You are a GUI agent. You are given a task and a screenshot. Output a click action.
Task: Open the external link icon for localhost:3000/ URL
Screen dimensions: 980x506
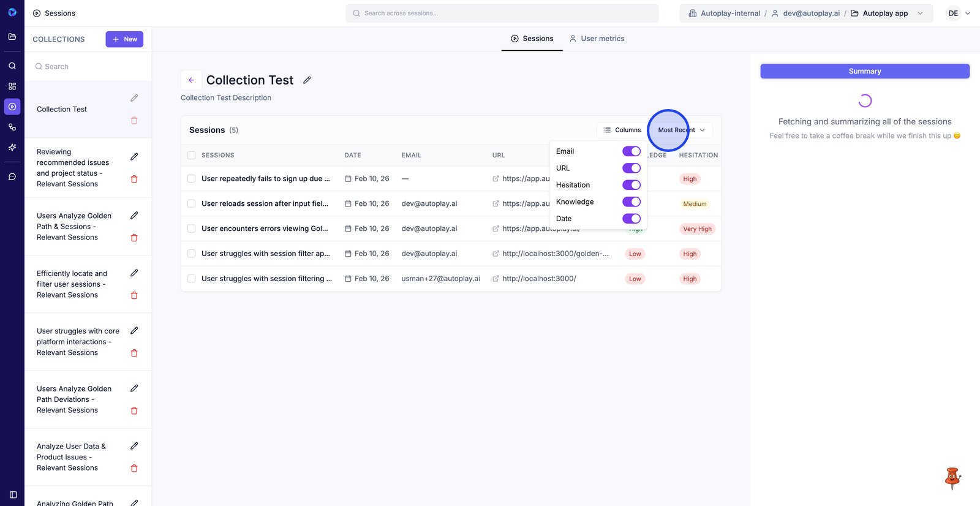(x=496, y=279)
